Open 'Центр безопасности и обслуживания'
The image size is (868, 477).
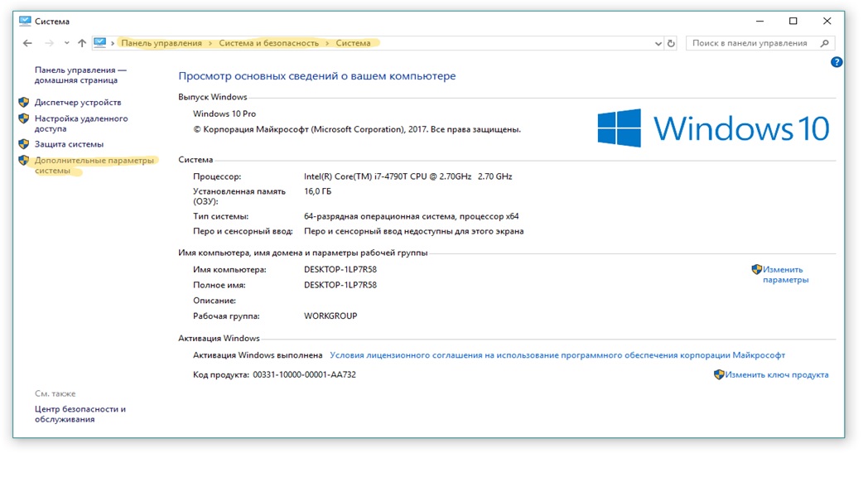point(80,414)
